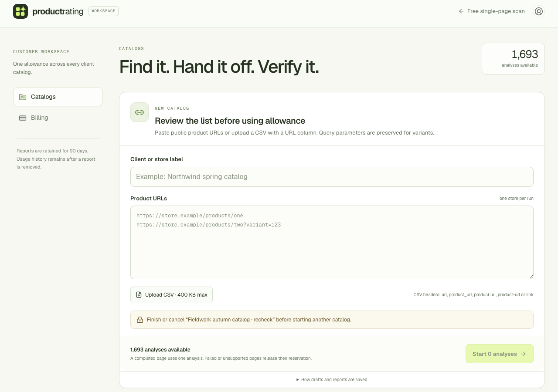Focus the Client or store label field
This screenshot has width=558, height=392.
[x=332, y=177]
